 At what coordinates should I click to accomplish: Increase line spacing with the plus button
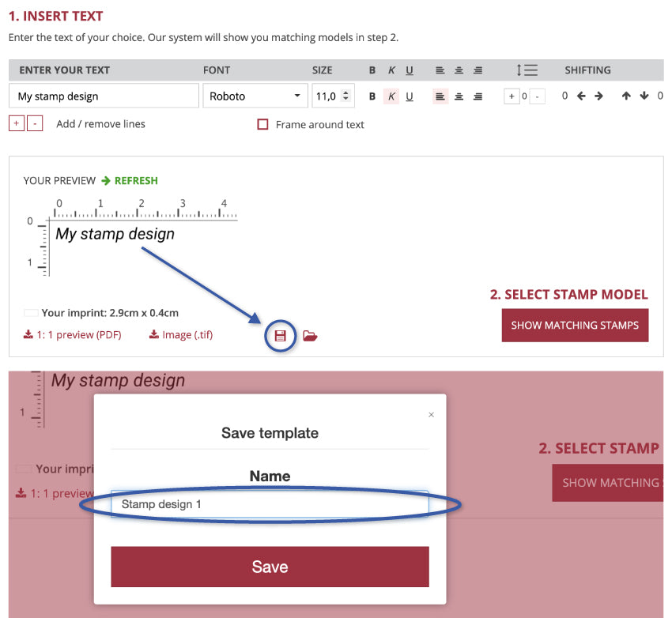[512, 96]
